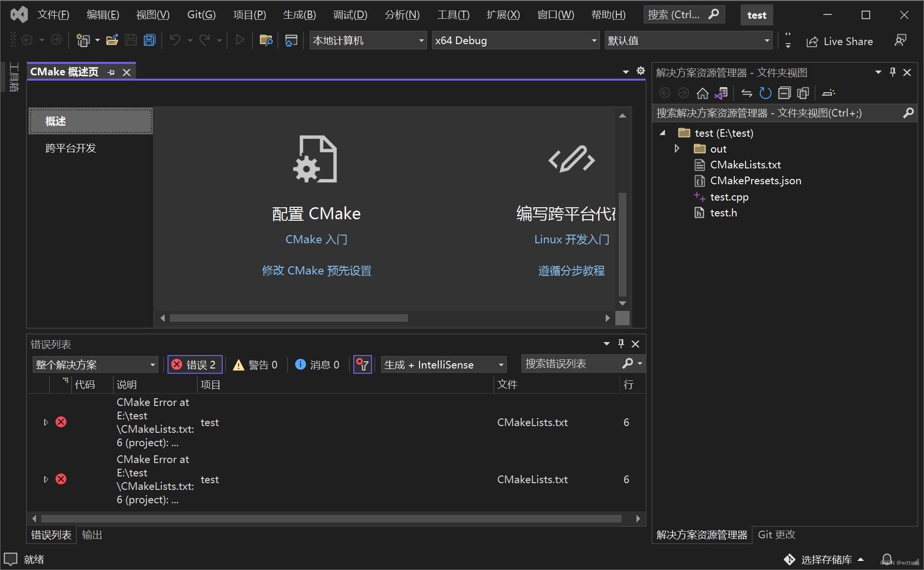Expand the first CMake error entry
The image size is (924, 570).
(x=46, y=422)
